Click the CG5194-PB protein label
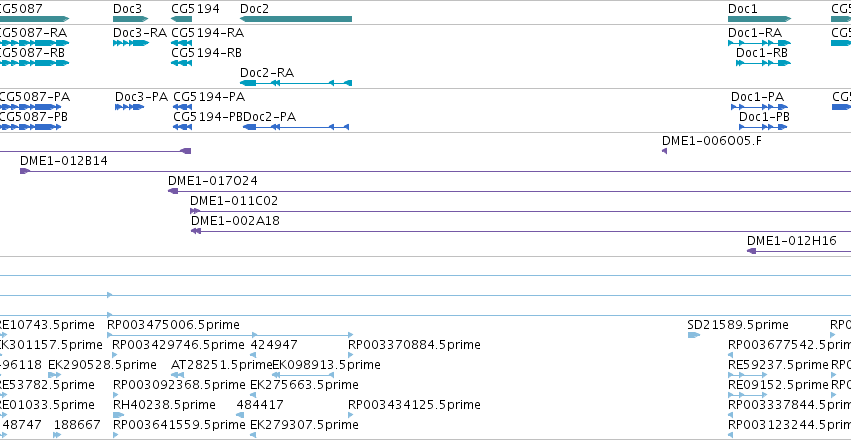851x440 pixels. (x=208, y=117)
